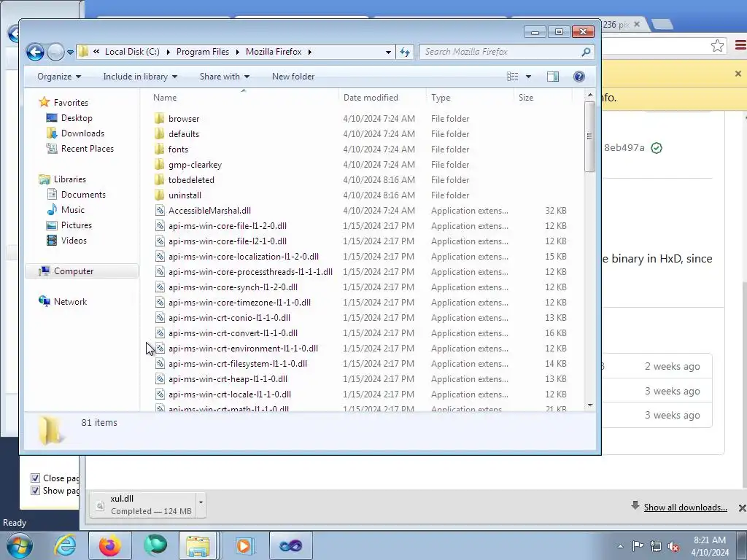Open the More view options dropdown arrow
The image size is (747, 560).
click(528, 77)
